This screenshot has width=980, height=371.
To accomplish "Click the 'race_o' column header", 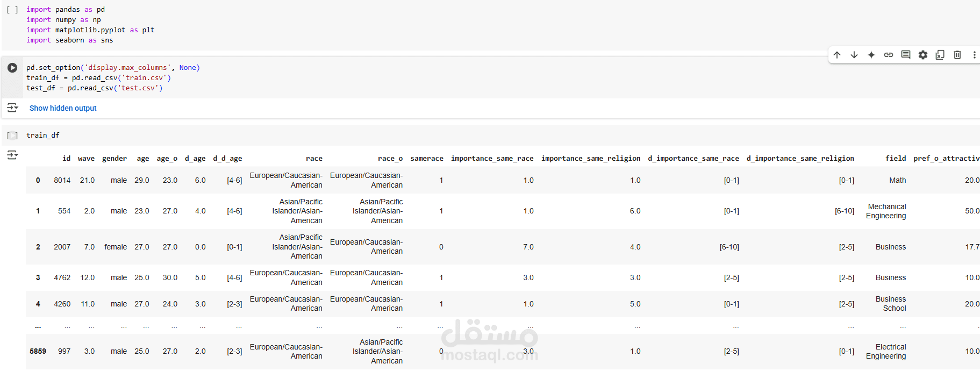I will tap(390, 159).
